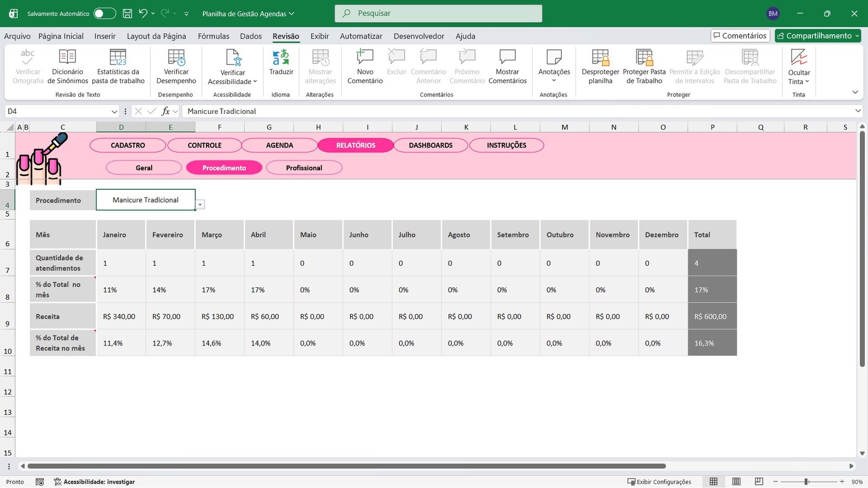Open the DASHBOARDS section

pyautogui.click(x=430, y=145)
